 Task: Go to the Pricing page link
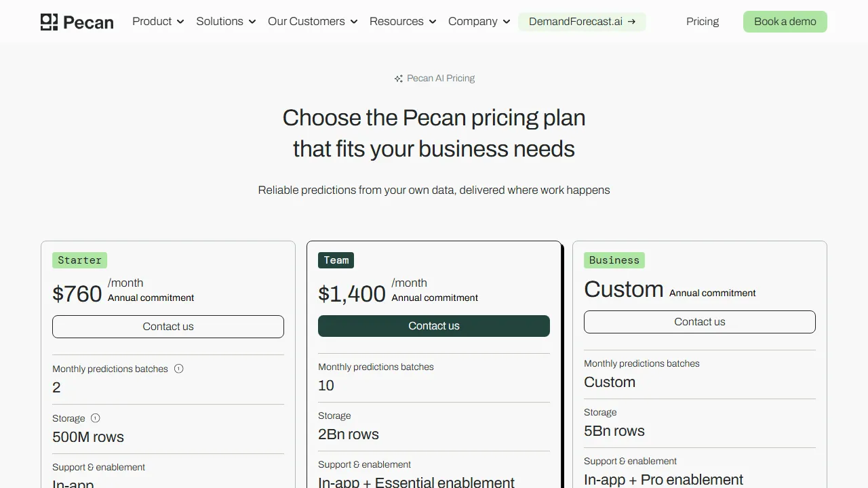703,22
